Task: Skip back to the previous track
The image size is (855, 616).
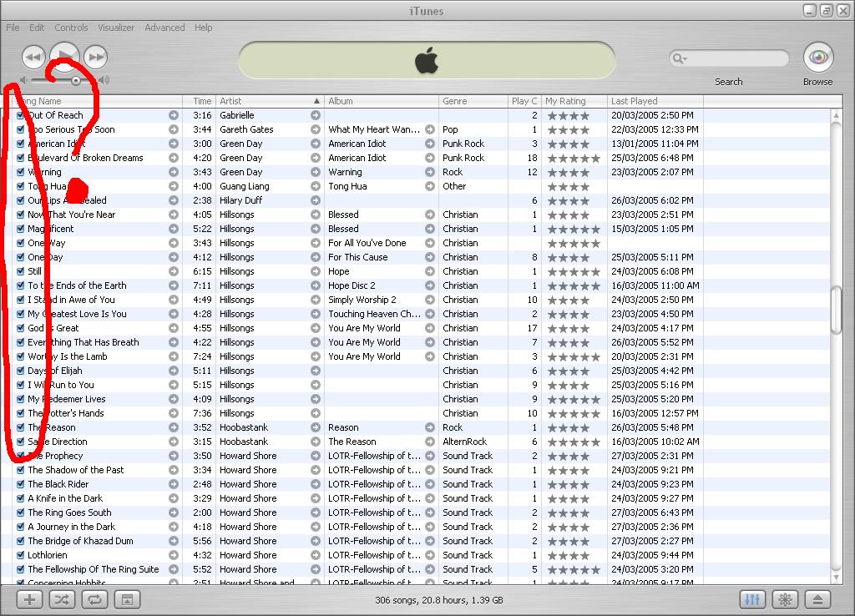Action: pyautogui.click(x=33, y=57)
